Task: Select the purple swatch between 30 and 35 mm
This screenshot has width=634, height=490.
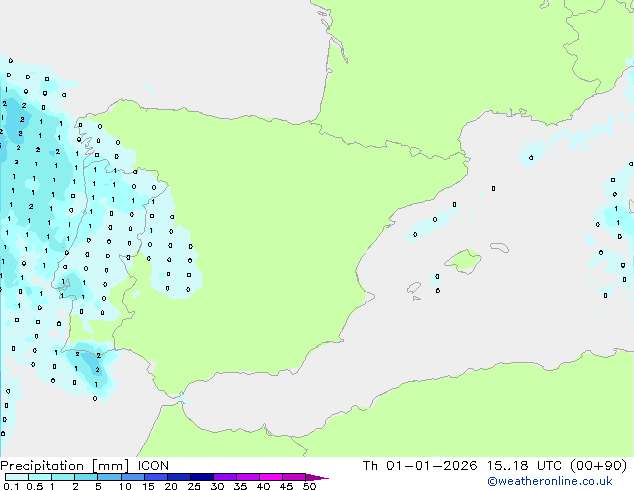Action: (225, 477)
